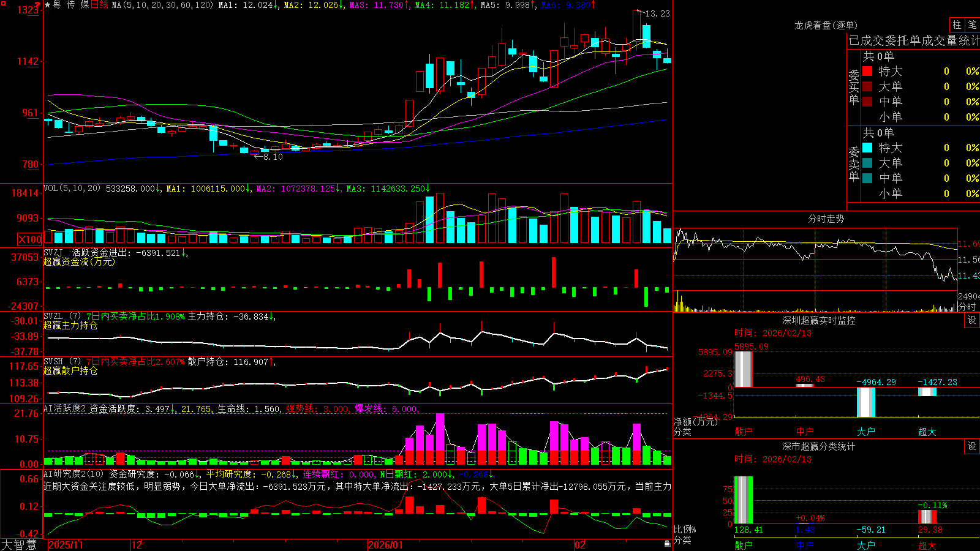Click the 粤传媒 stock name
This screenshot has height=551, width=980.
point(71,5)
